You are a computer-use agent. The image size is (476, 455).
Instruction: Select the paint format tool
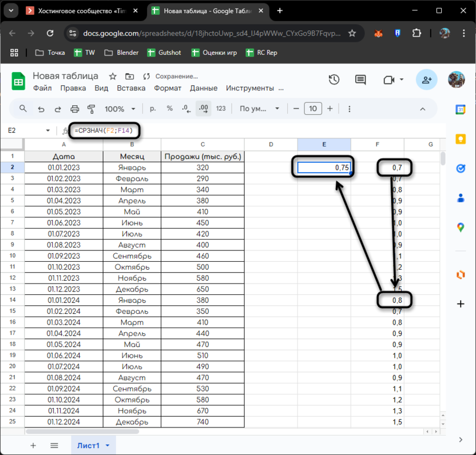click(91, 109)
